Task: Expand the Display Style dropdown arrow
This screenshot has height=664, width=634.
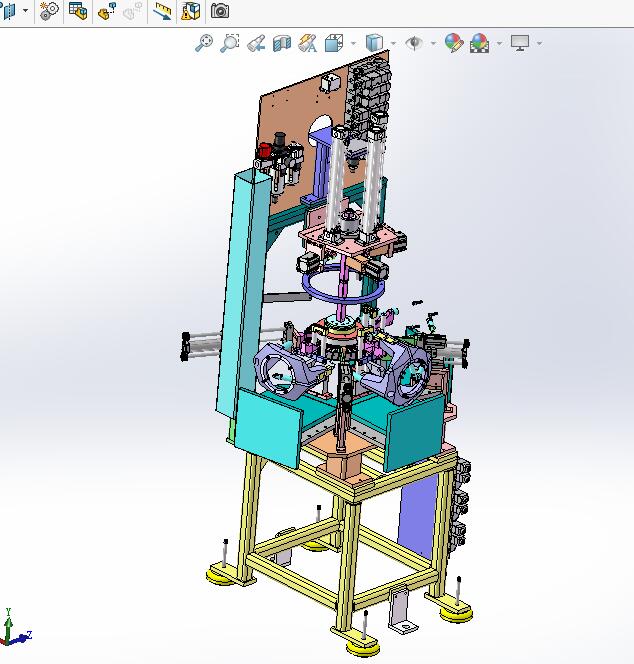Action: click(393, 43)
